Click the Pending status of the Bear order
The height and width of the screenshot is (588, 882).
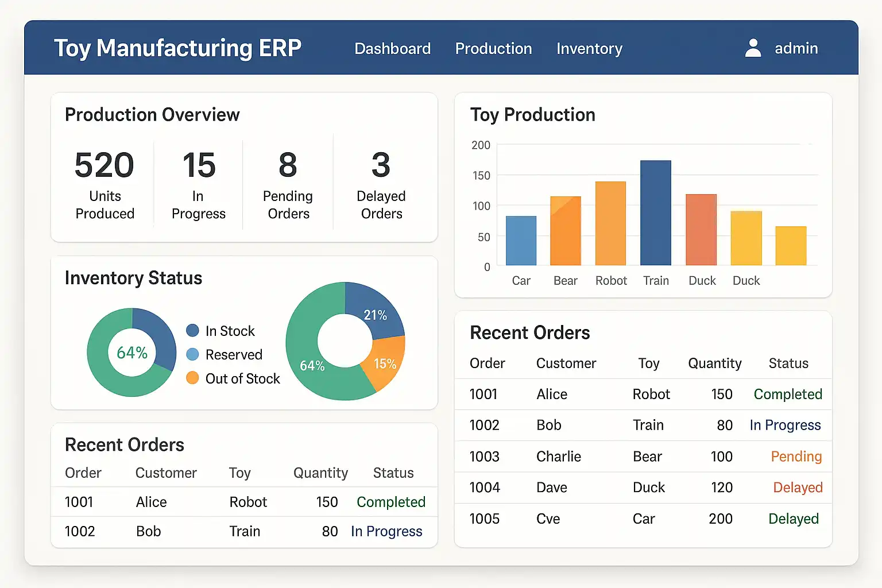coord(796,457)
